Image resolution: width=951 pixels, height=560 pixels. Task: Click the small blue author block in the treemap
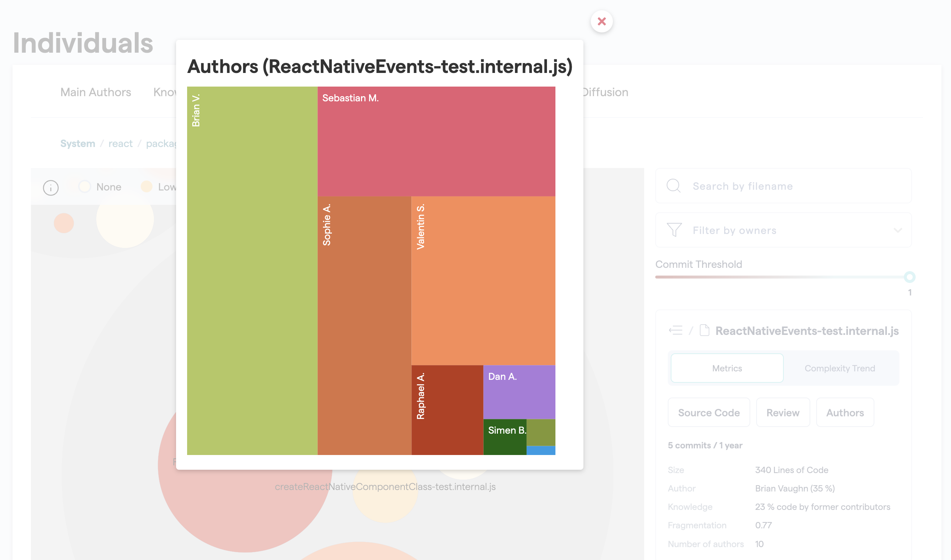[541, 450]
